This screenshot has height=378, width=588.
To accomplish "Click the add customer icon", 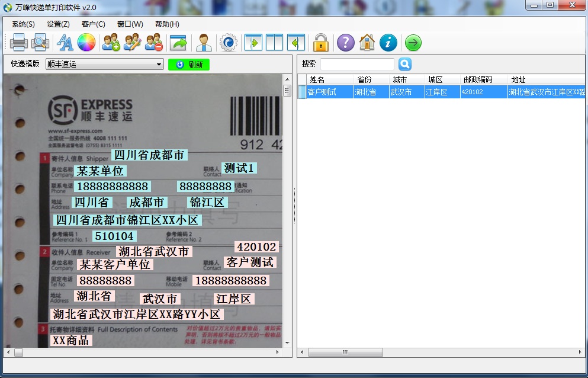I will click(111, 43).
